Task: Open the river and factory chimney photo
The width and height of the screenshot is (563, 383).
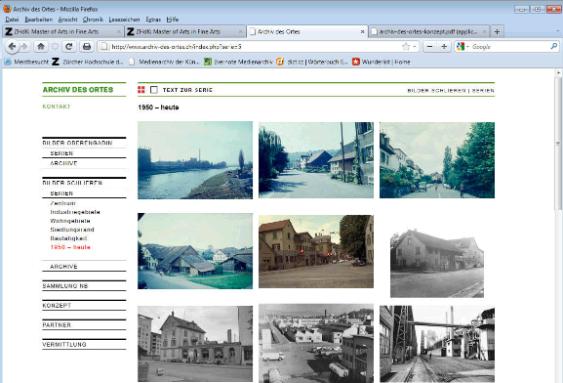Action: [195, 160]
